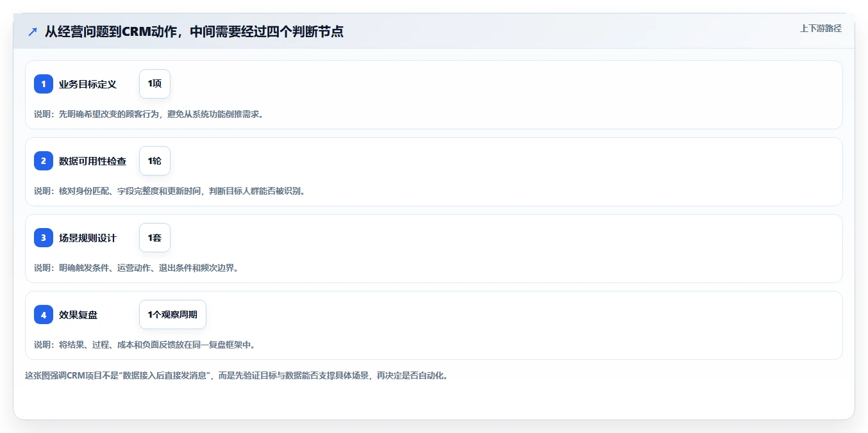Click the 业务目标定义 step title
Image resolution: width=868 pixels, height=433 pixels.
pos(88,84)
